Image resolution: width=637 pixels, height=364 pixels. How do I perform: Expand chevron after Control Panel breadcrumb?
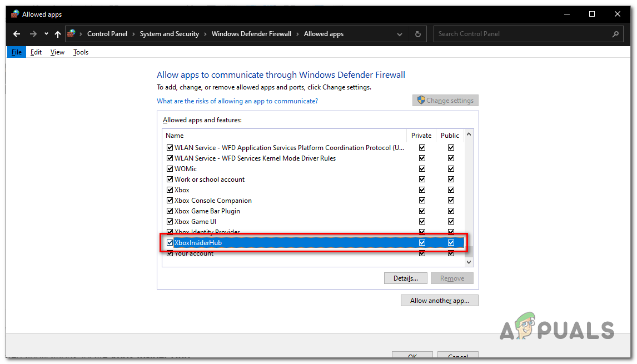133,34
